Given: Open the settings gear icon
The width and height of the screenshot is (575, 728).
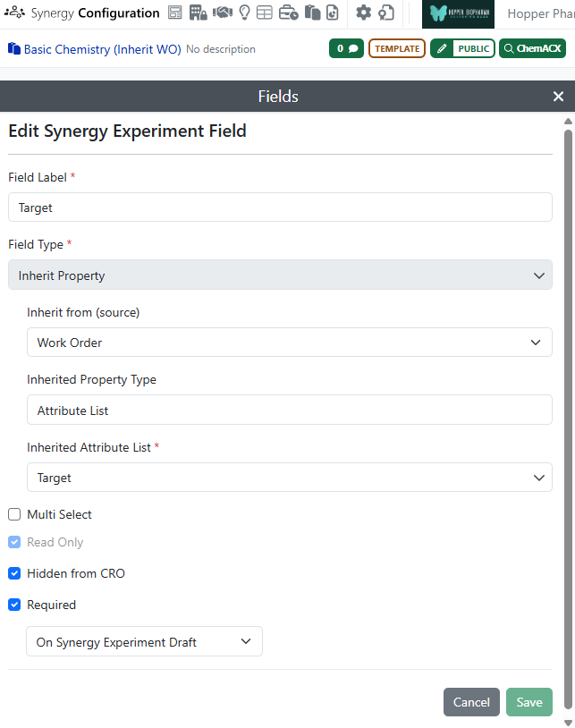Looking at the screenshot, I should click(x=363, y=13).
